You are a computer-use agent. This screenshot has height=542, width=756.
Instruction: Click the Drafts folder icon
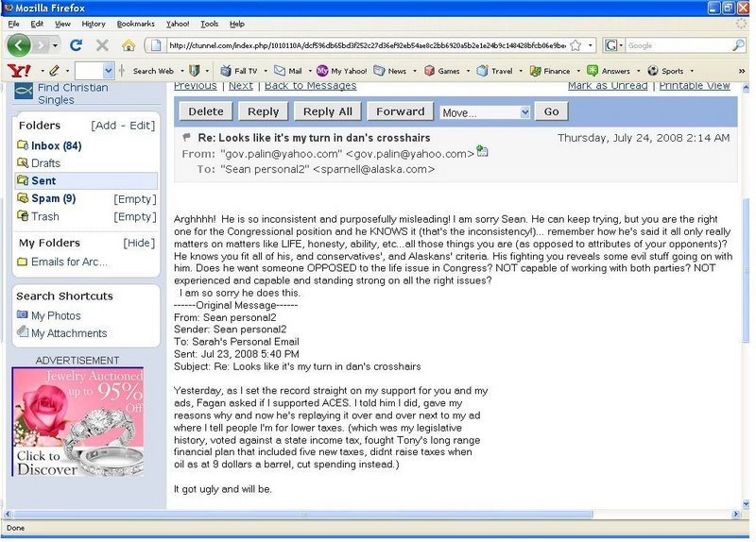tap(23, 162)
